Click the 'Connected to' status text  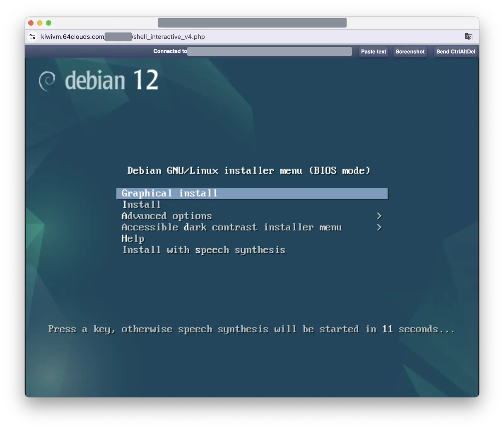pos(170,51)
